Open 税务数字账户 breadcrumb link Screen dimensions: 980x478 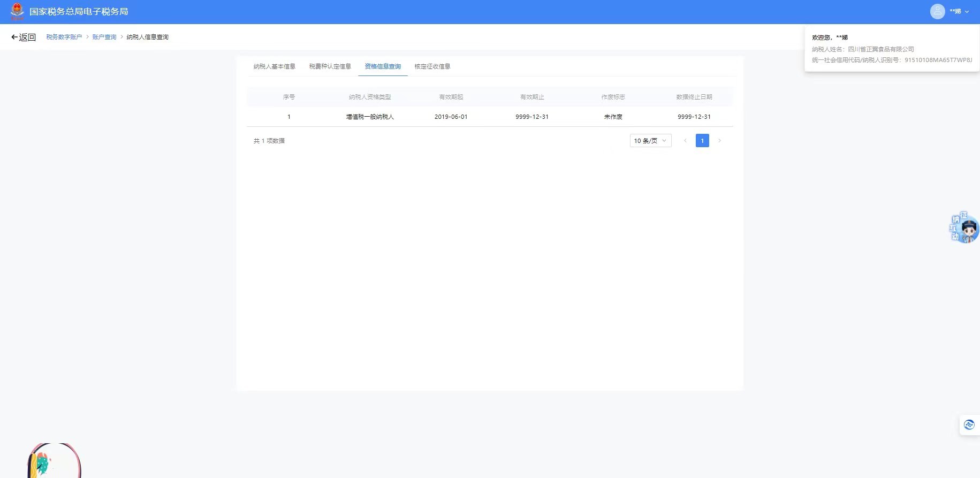pos(64,37)
